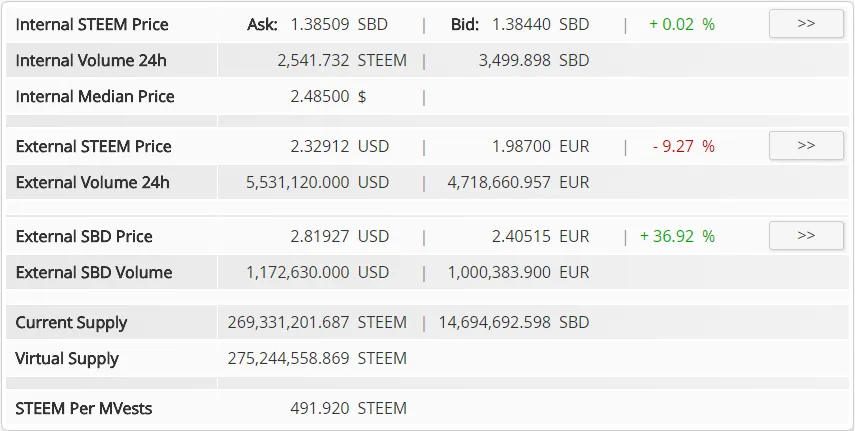Click the External STEEM Price 2.32912 USD
This screenshot has width=855, height=431.
coord(340,146)
